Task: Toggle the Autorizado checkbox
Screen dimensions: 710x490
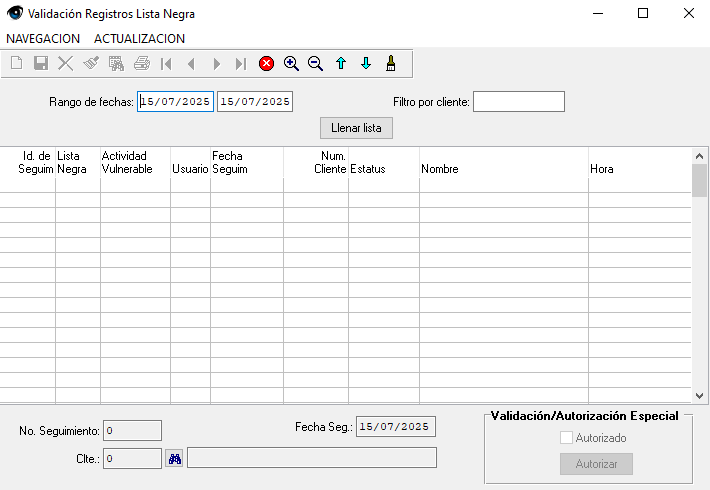Action: pos(567,438)
